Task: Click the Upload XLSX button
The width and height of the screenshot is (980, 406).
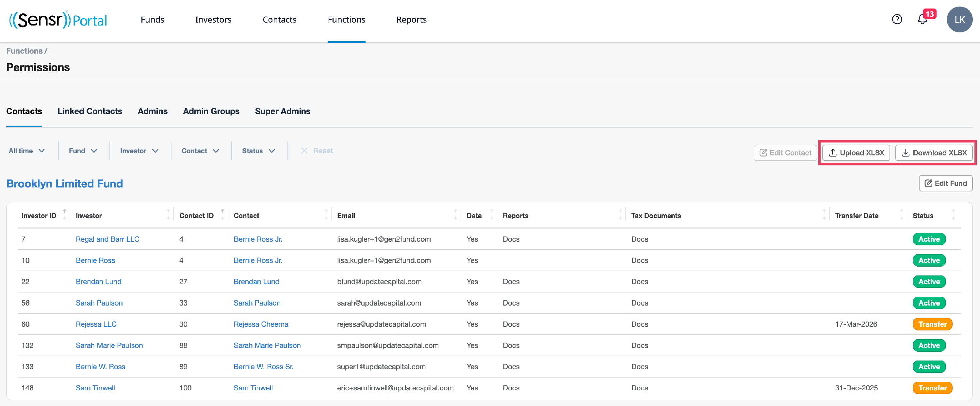Action: tap(856, 153)
